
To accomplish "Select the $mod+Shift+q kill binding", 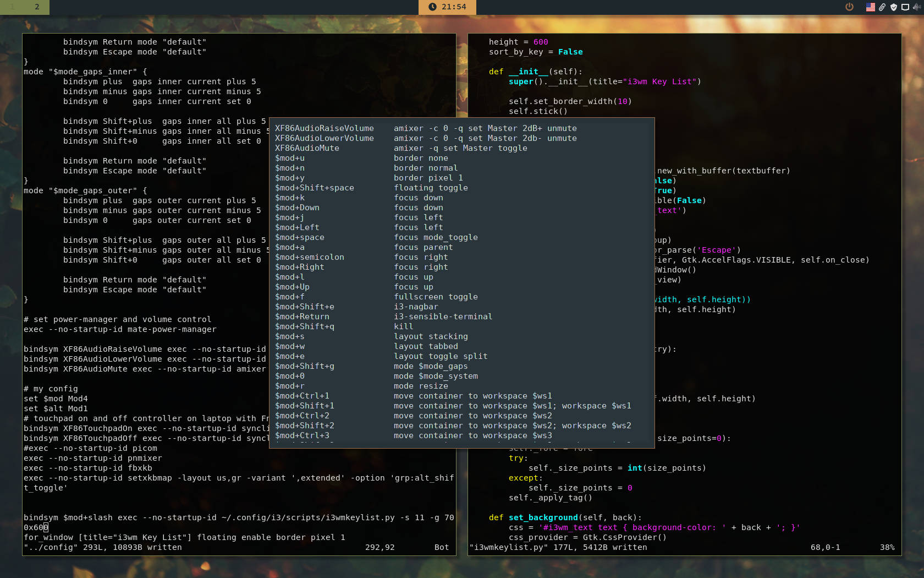I will tap(305, 326).
